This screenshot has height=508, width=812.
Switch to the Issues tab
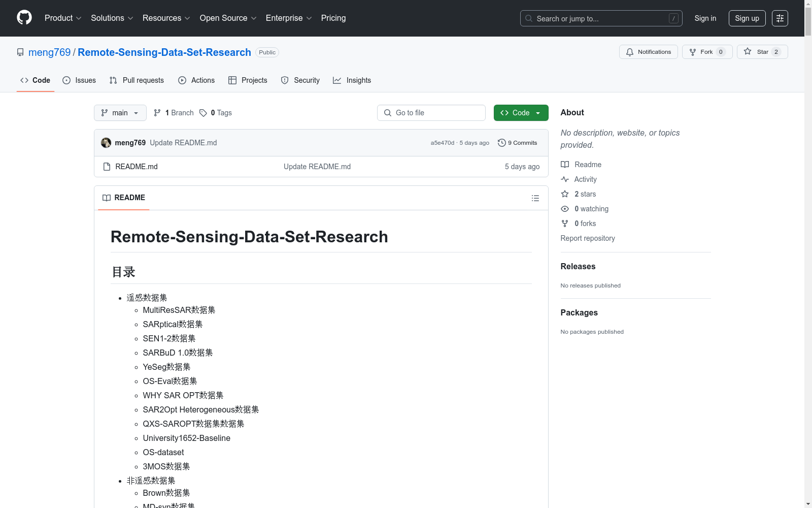pyautogui.click(x=79, y=80)
